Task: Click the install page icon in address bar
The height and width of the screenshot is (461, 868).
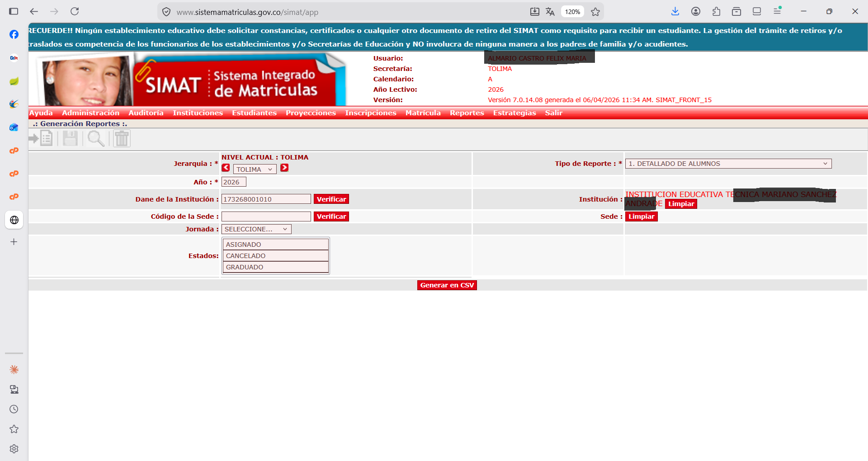Action: tap(535, 12)
